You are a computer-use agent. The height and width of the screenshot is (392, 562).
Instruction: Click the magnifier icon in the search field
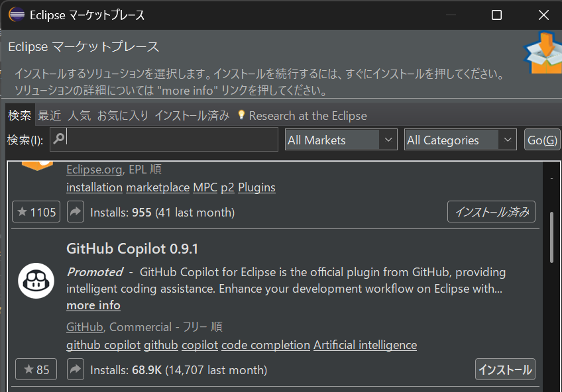click(x=59, y=139)
